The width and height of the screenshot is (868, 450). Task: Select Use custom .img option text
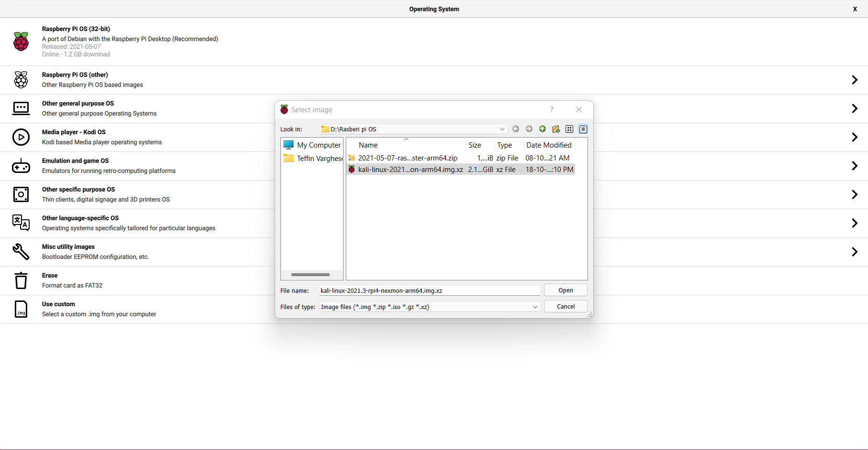[x=99, y=309]
